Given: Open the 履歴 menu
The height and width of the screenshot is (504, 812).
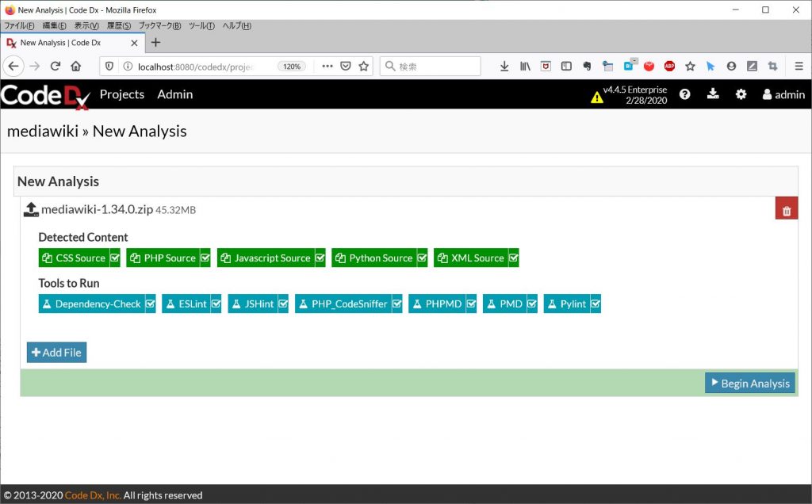Looking at the screenshot, I should [x=119, y=26].
